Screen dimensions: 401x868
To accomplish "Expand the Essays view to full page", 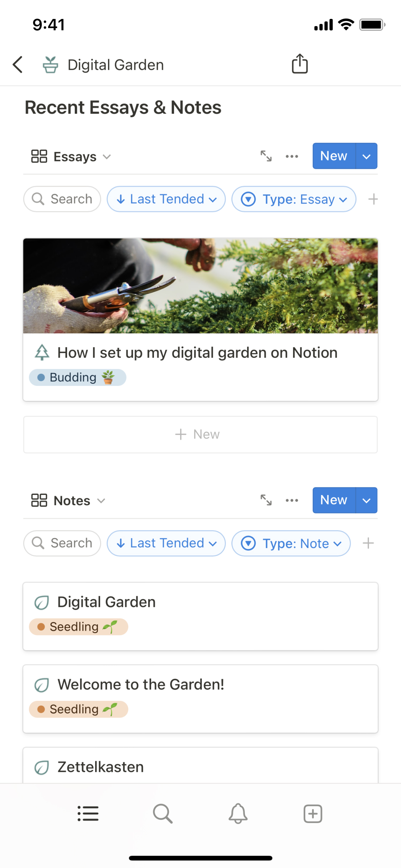I will pos(266,156).
